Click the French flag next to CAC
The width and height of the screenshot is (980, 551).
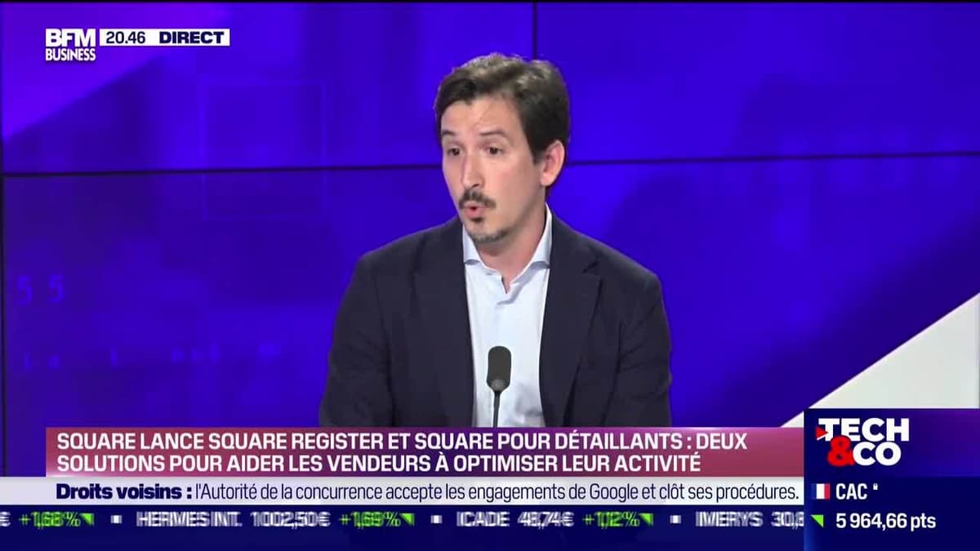coord(822,491)
